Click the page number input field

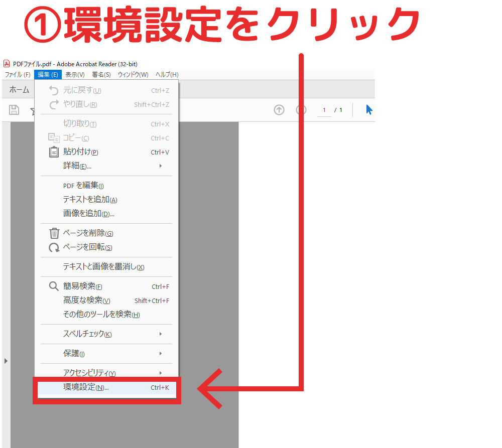(324, 110)
